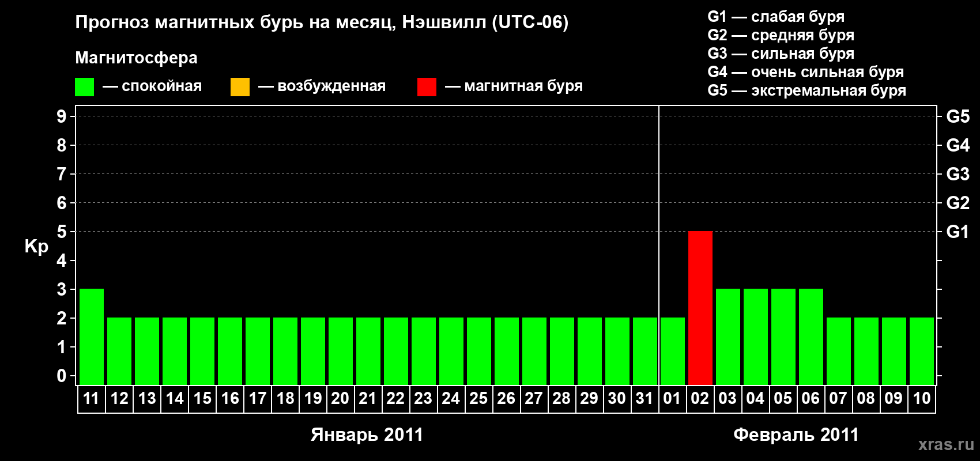Click the chart title 'Прогноз магнитных бурь на месяц'
The image size is (980, 461).
tap(235, 22)
